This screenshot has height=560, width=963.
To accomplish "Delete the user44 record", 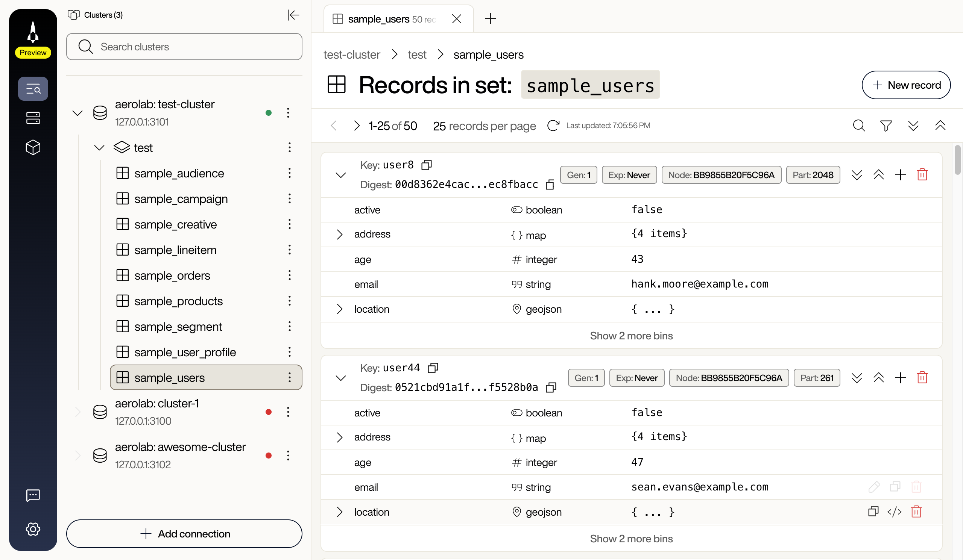I will [922, 378].
